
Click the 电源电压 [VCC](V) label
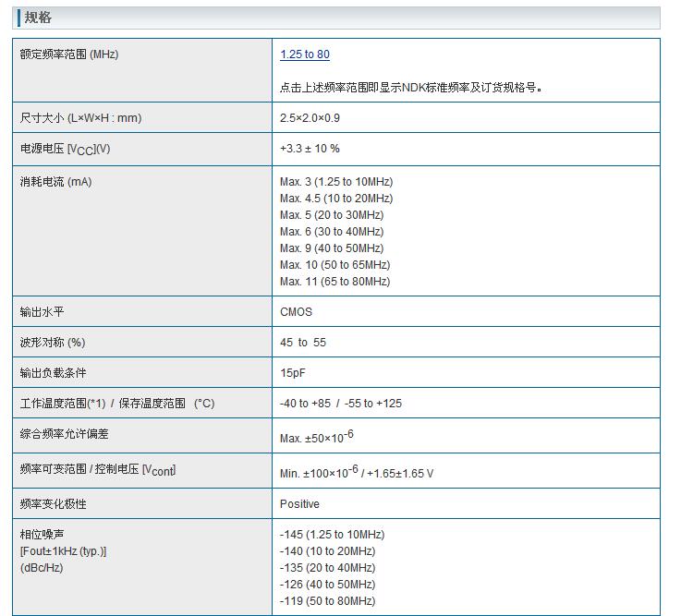(65, 149)
